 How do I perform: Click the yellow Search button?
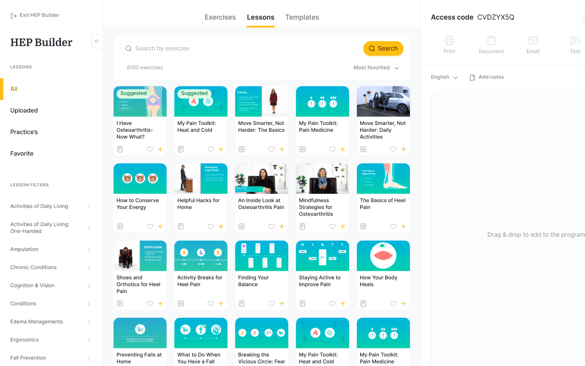[x=383, y=49]
